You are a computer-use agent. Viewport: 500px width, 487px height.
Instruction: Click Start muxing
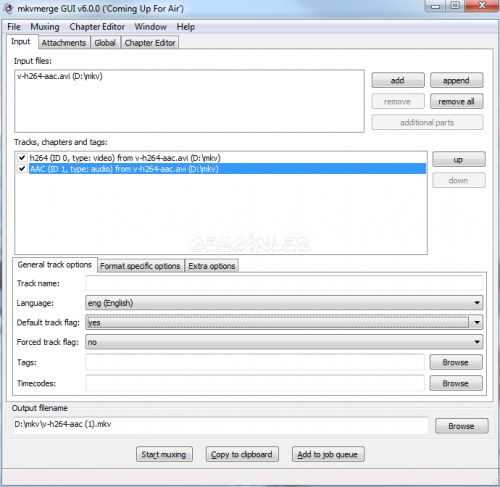click(164, 454)
